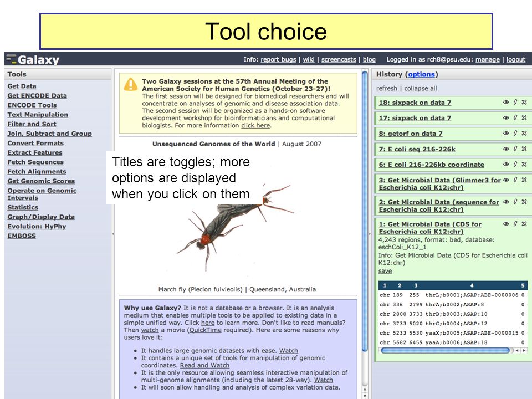The image size is (532, 399).
Task: Expand the Fetch Sequences section
Action: 35,162
